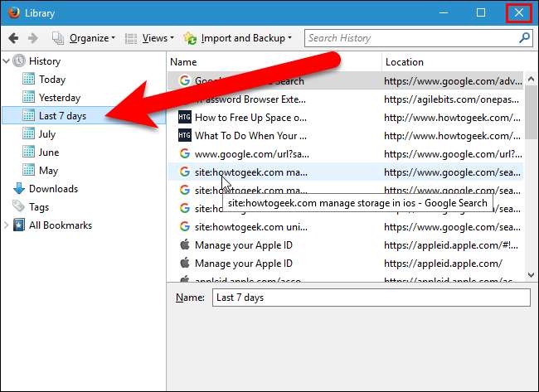
Task: Select Last 7 days folder
Action: 84,116
